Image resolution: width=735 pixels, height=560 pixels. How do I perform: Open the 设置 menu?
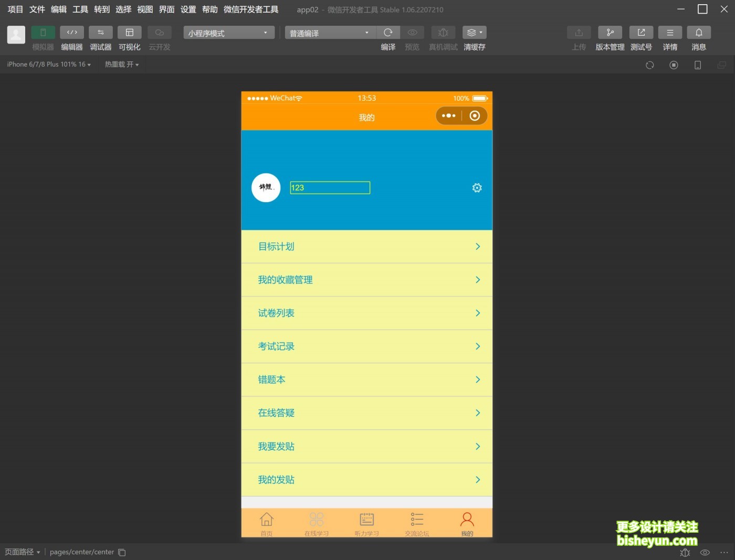[x=188, y=9]
